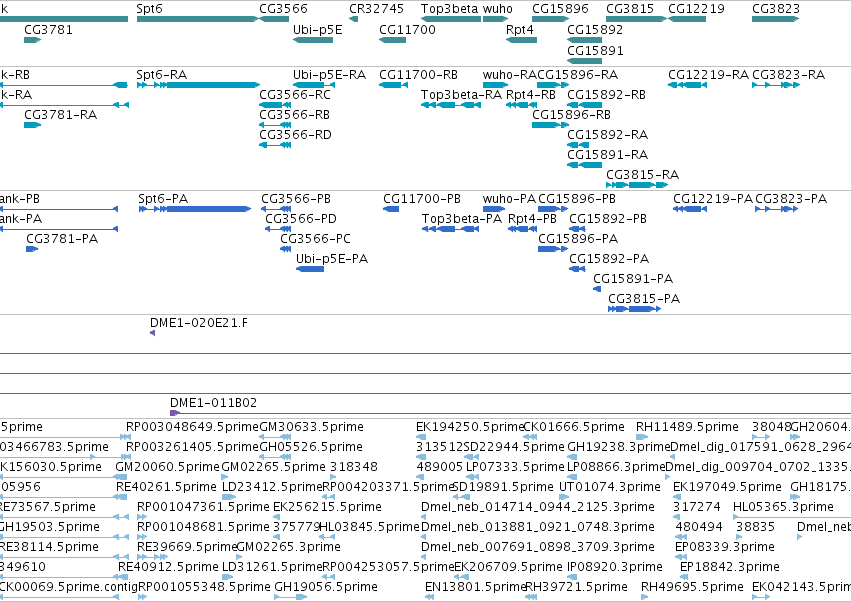Screen dimensions: 851x602
Task: Click the Ubi-p5E-RA transcript label
Action: [329, 74]
